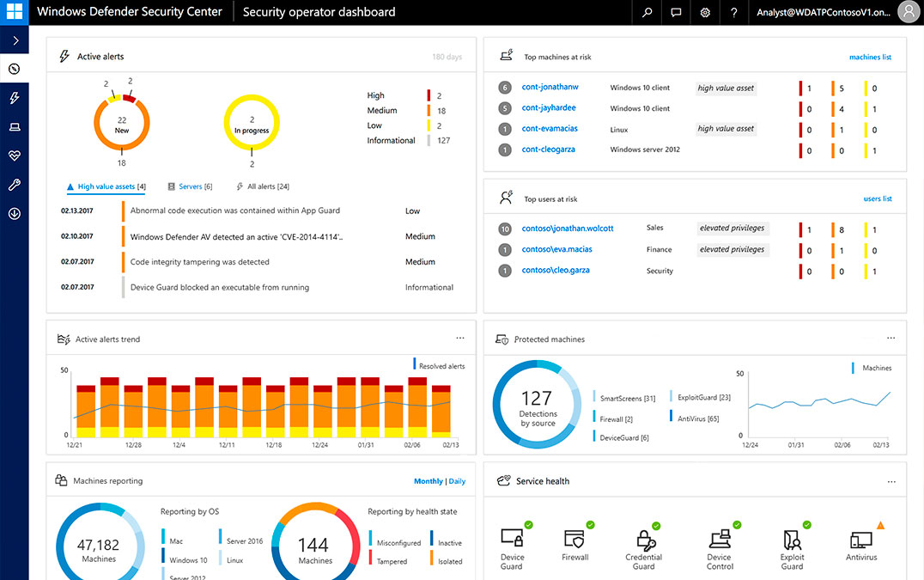Open Service health ellipsis menu
924x580 pixels.
[891, 481]
